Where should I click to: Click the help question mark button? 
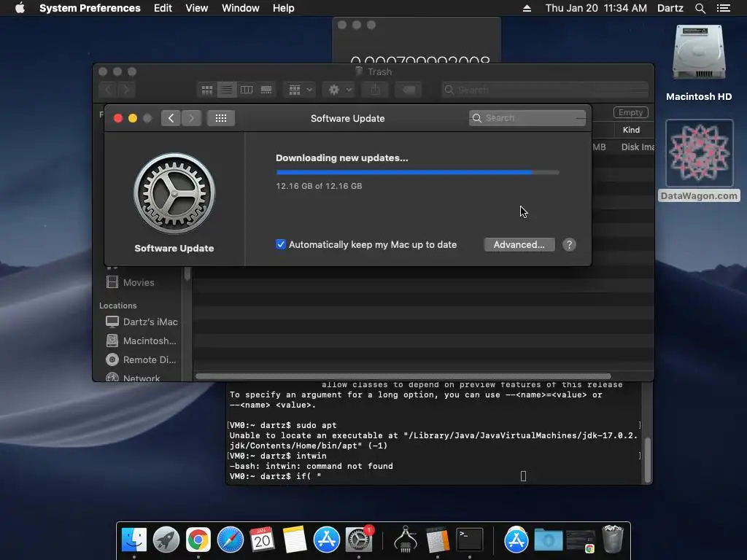pos(569,244)
